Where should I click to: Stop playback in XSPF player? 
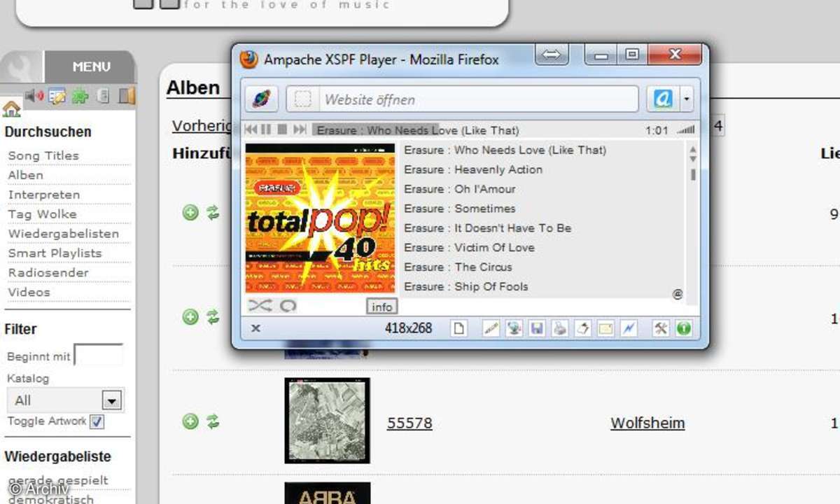(282, 129)
